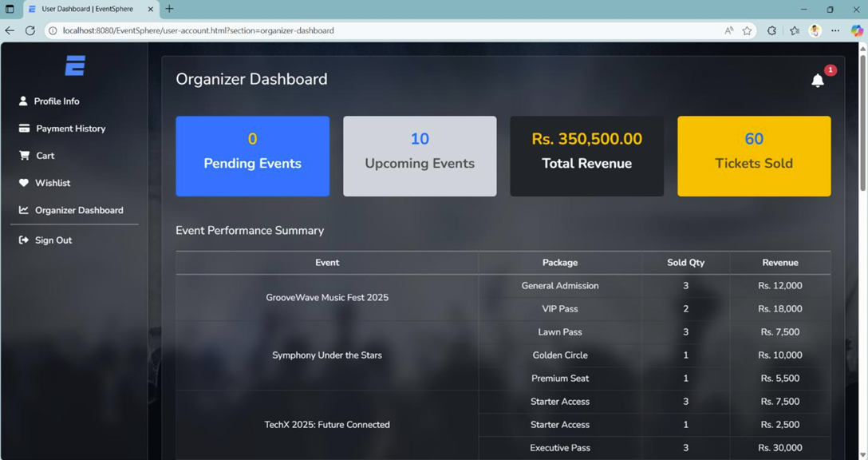Screen dimensions: 868x460
Task: Open the Wishlist section
Action: pos(52,183)
